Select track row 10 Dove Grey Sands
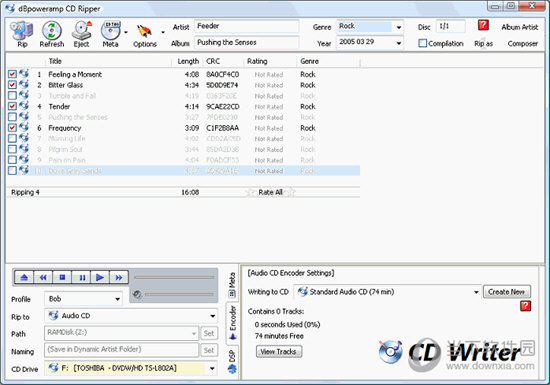 coord(184,171)
